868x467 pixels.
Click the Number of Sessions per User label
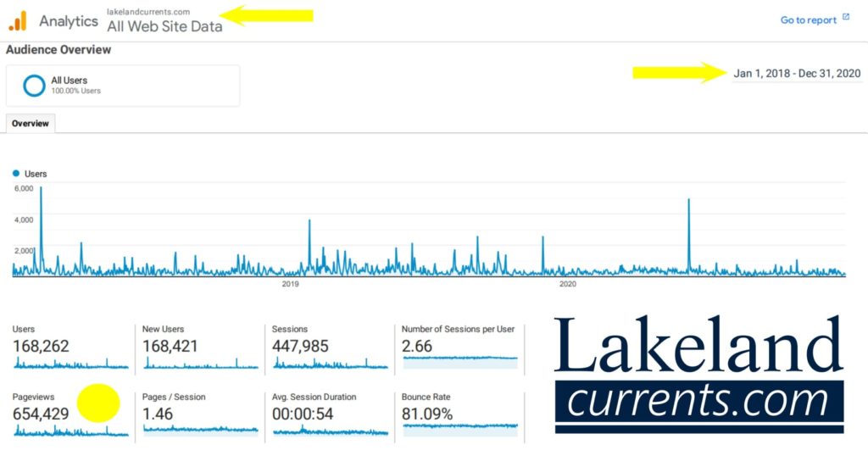458,329
